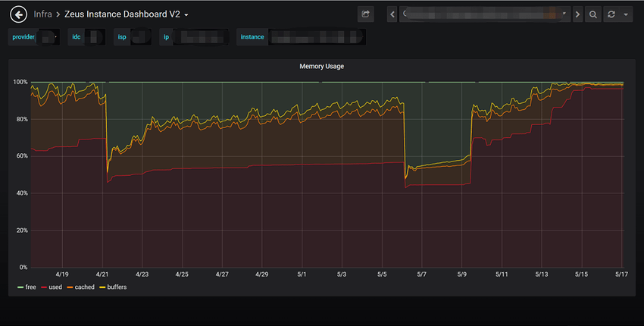Image resolution: width=644 pixels, height=326 pixels.
Task: Click the 5/15 x-axis date label
Action: [x=582, y=274]
